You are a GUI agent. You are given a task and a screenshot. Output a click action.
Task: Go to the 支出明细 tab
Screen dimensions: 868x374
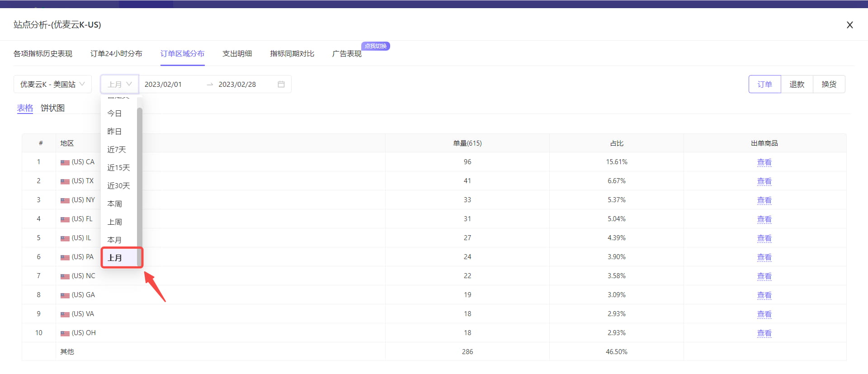coord(237,53)
